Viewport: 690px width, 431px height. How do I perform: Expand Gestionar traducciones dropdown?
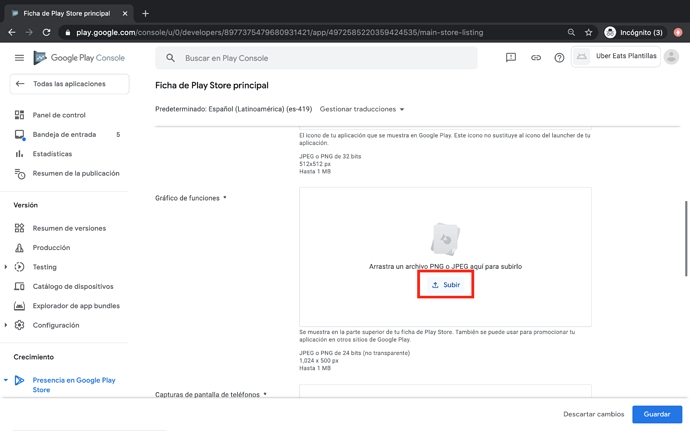pos(362,109)
